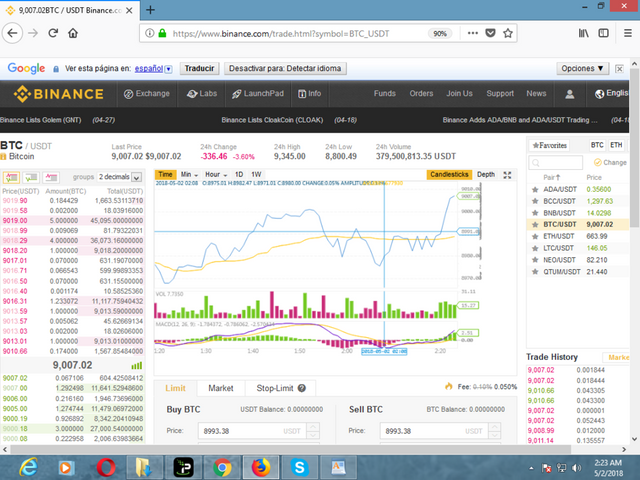
Task: Bookmark this page with star
Action: tap(508, 33)
